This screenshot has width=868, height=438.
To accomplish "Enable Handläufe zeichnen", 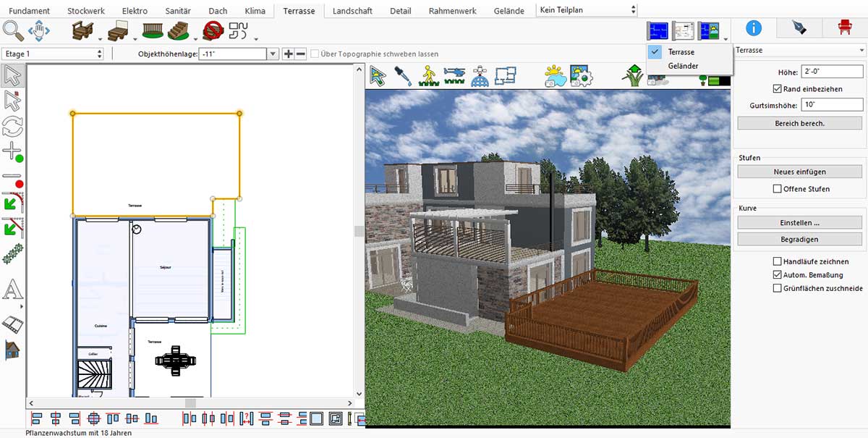I will tap(779, 261).
